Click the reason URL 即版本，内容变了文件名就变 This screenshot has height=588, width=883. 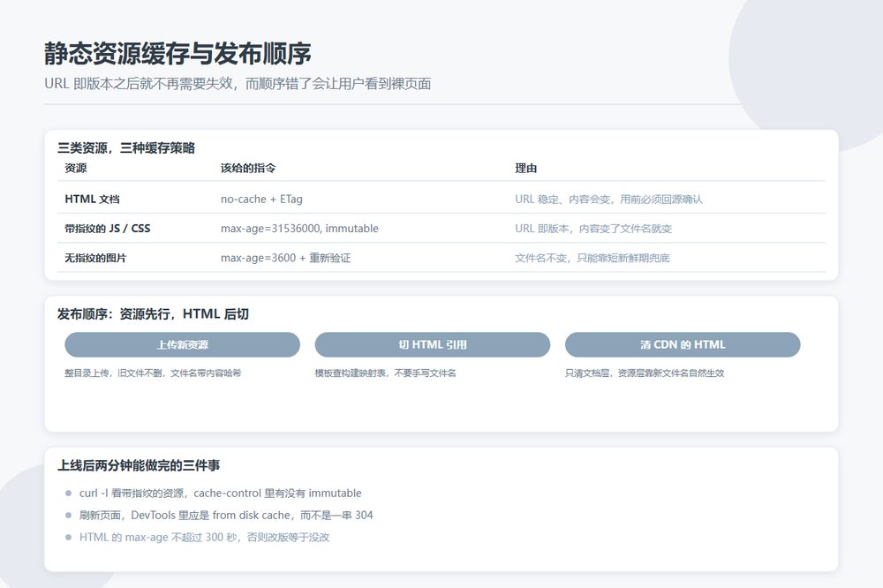tap(593, 228)
